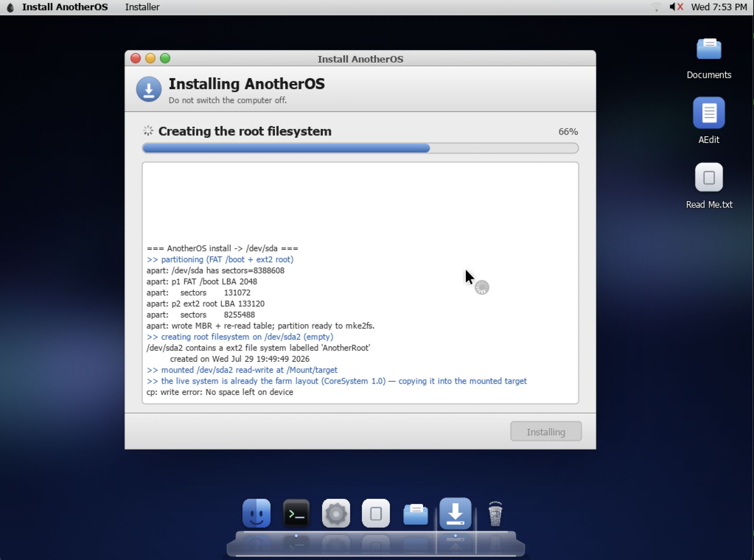Click the Wi-Fi status icon
754x560 pixels.
pos(656,7)
